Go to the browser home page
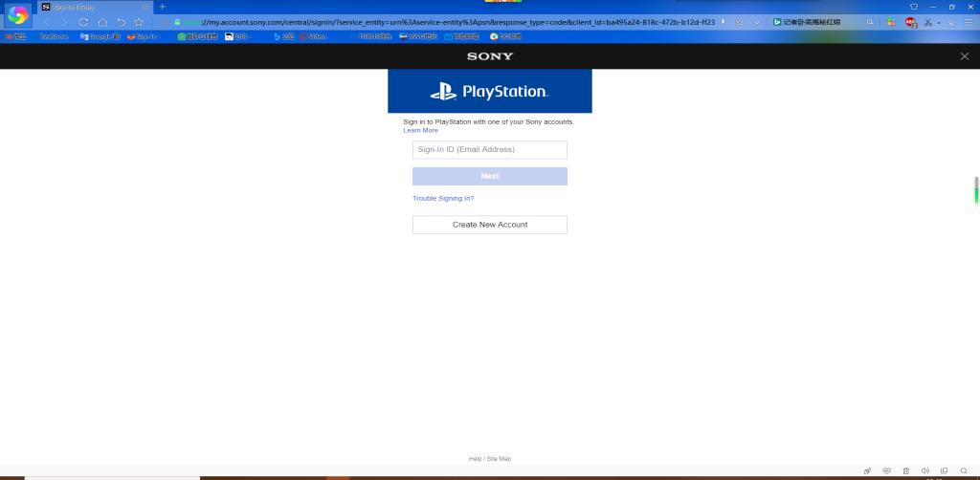980x480 pixels. pyautogui.click(x=102, y=22)
